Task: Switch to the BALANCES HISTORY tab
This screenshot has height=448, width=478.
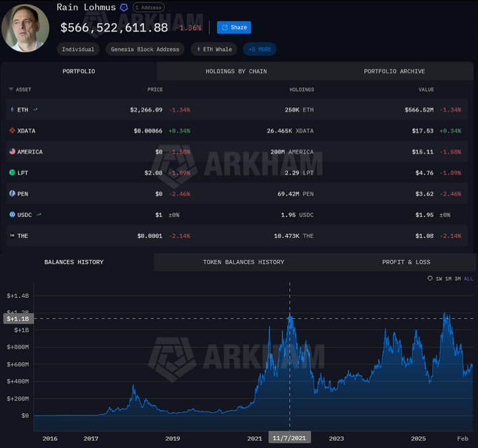Action: coord(74,262)
